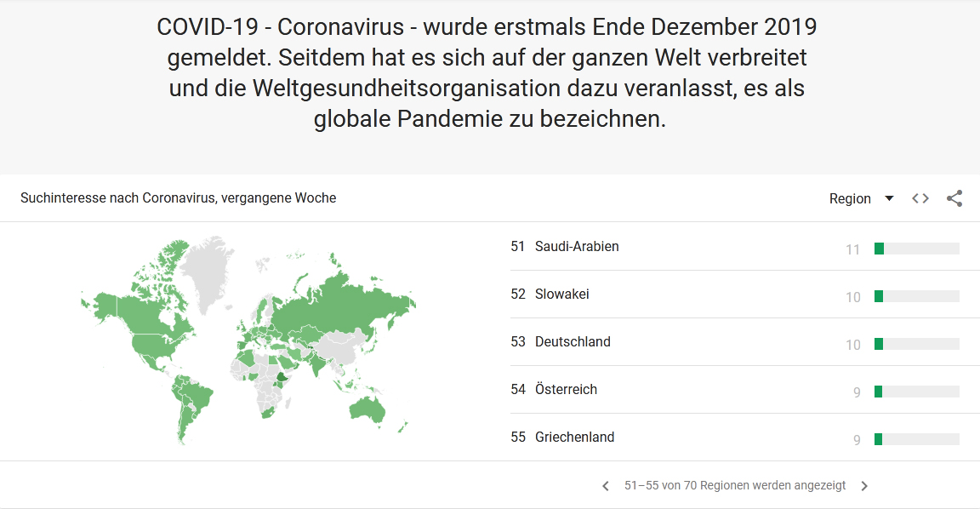This screenshot has width=980, height=509.
Task: Click the share icon
Action: click(x=954, y=198)
